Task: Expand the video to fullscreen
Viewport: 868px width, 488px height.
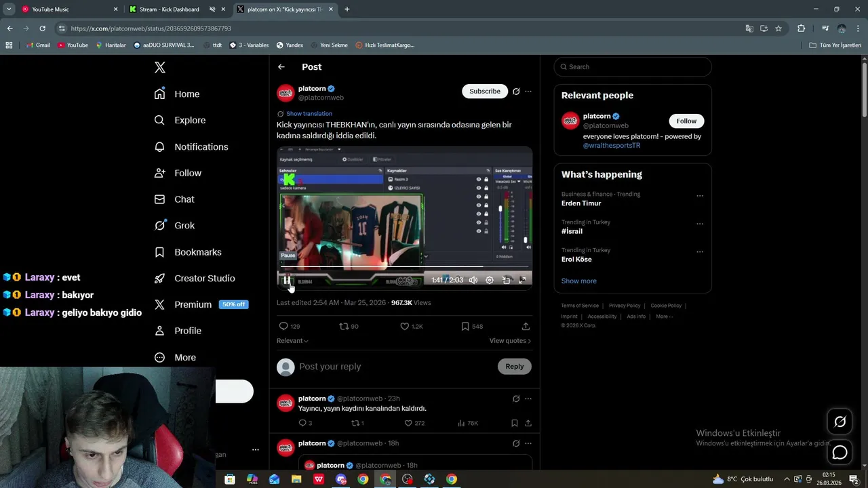Action: 522,280
